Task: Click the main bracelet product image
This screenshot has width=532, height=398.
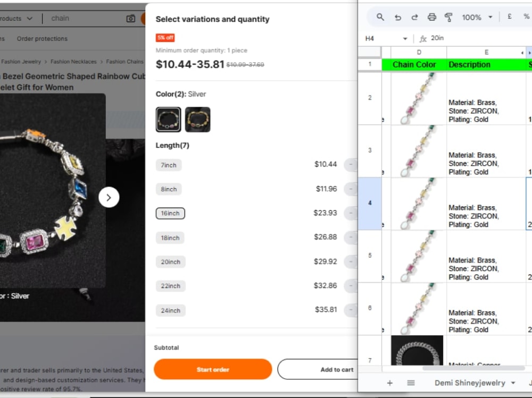Action: (x=53, y=191)
